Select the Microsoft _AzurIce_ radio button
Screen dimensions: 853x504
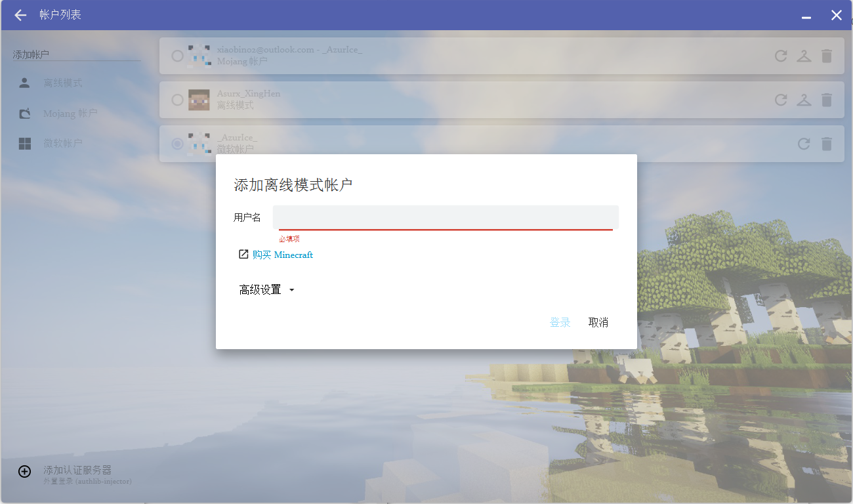tap(177, 144)
